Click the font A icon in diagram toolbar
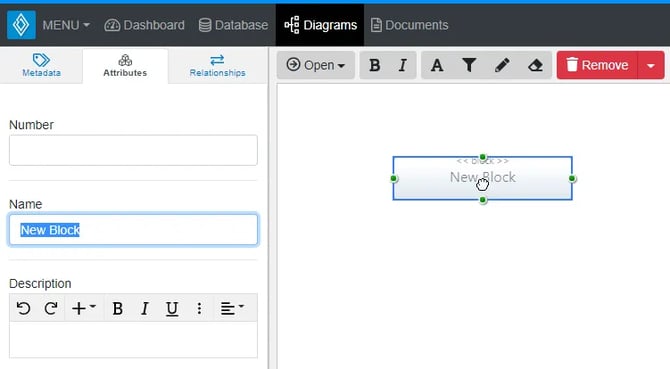 point(437,65)
